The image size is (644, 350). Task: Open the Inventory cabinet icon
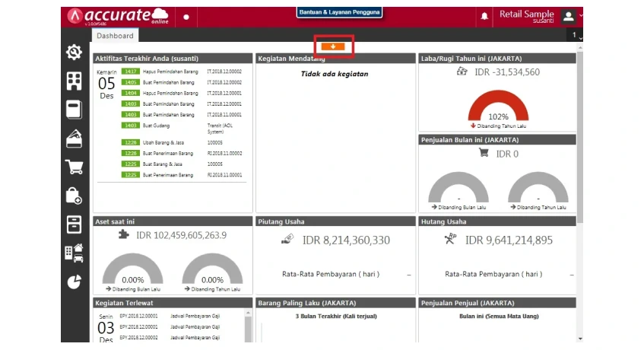tap(75, 224)
